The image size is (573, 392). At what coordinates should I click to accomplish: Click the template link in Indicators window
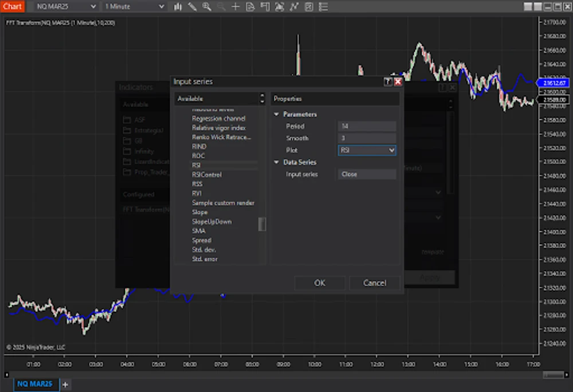pyautogui.click(x=433, y=252)
